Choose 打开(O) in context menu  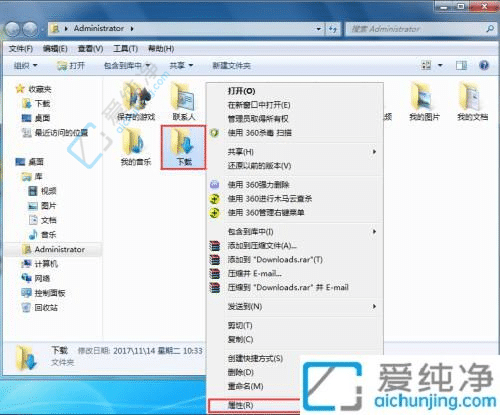tap(295, 91)
